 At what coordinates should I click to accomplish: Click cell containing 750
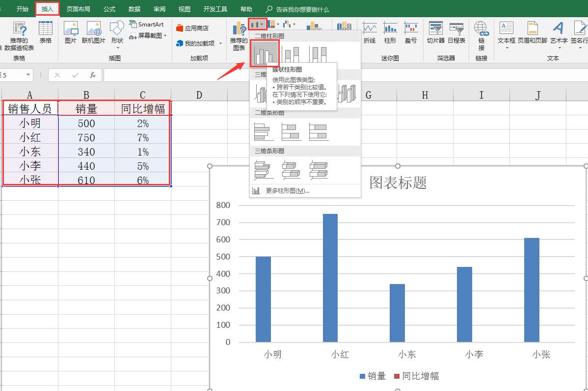(x=86, y=137)
